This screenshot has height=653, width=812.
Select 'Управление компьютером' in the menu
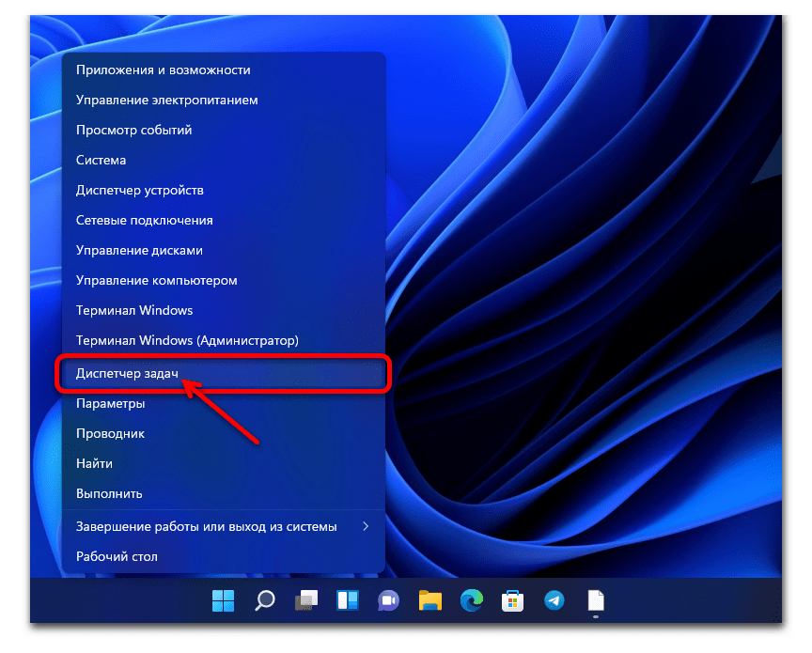pos(224,280)
